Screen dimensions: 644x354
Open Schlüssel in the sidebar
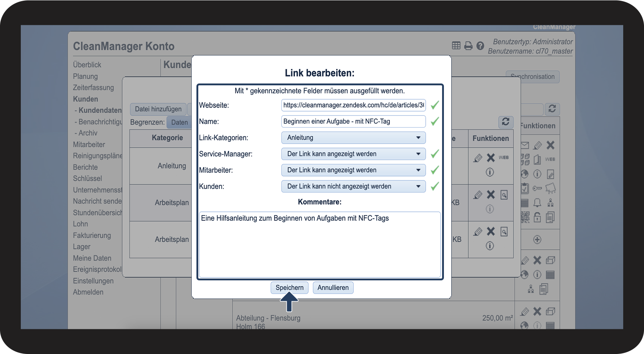click(87, 178)
